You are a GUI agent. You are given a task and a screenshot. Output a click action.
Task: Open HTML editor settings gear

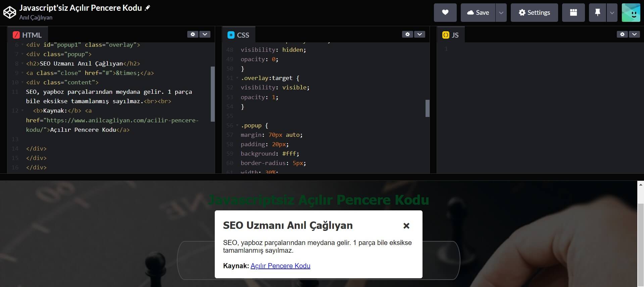click(x=193, y=34)
